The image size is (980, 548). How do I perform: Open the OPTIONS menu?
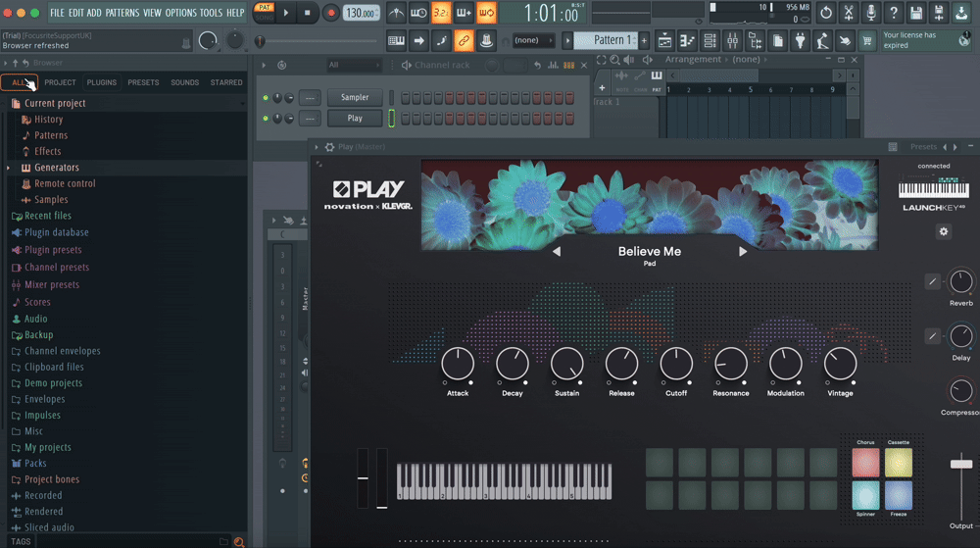tap(180, 13)
